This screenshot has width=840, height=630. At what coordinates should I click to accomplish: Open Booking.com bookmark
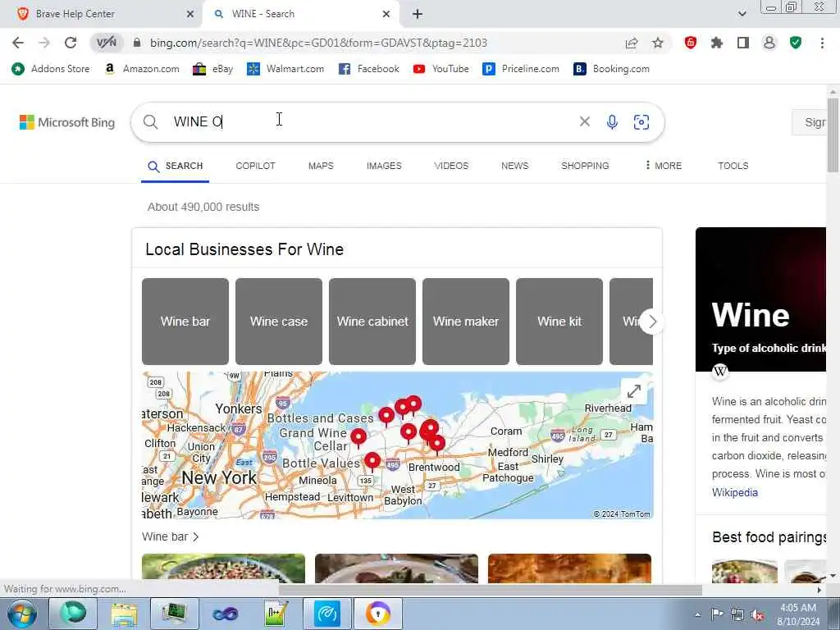pos(611,69)
